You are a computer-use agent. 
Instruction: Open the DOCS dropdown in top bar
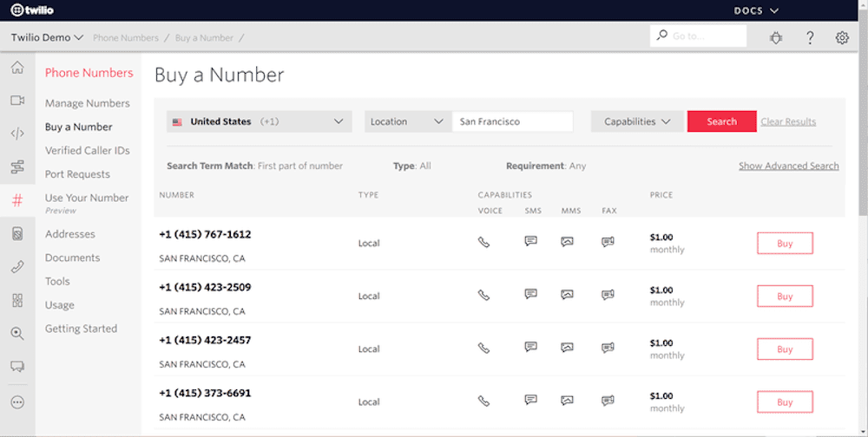click(756, 10)
